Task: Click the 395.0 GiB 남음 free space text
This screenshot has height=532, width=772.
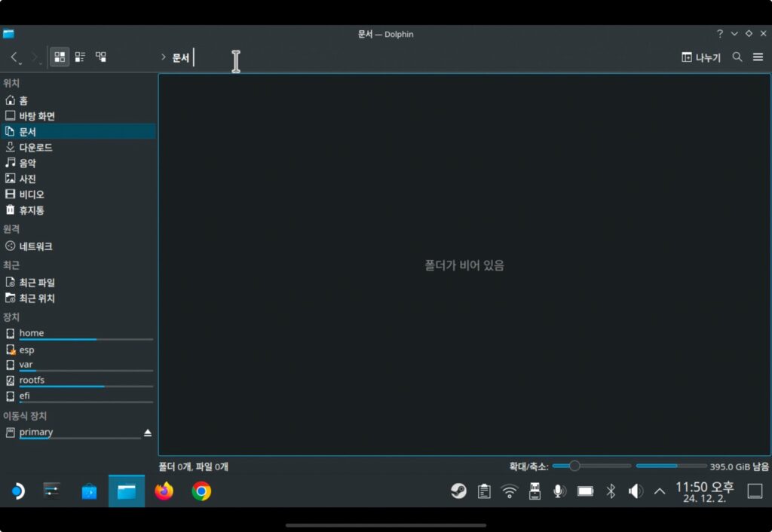Action: (739, 466)
